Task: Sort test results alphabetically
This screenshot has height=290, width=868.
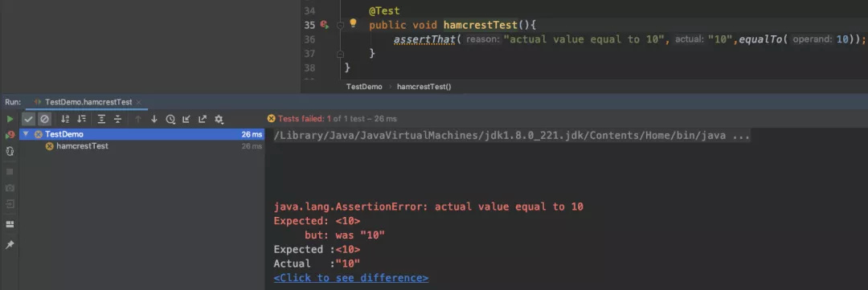Action: (x=65, y=119)
